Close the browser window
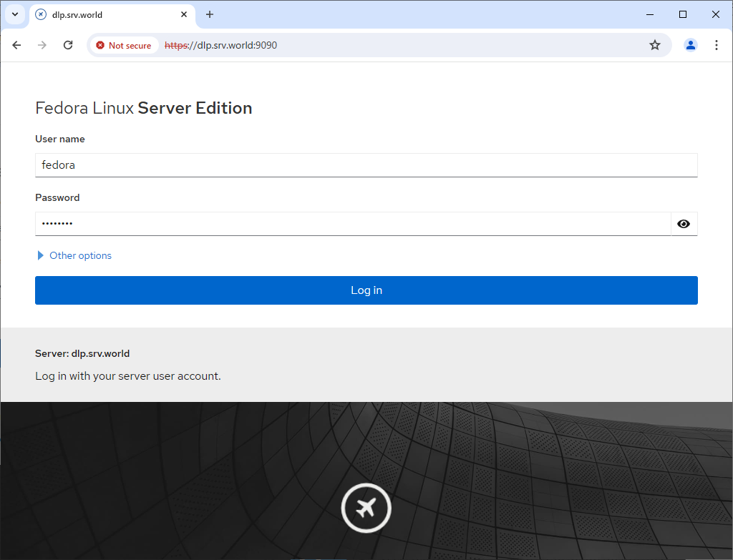Image resolution: width=733 pixels, height=560 pixels. click(x=715, y=14)
